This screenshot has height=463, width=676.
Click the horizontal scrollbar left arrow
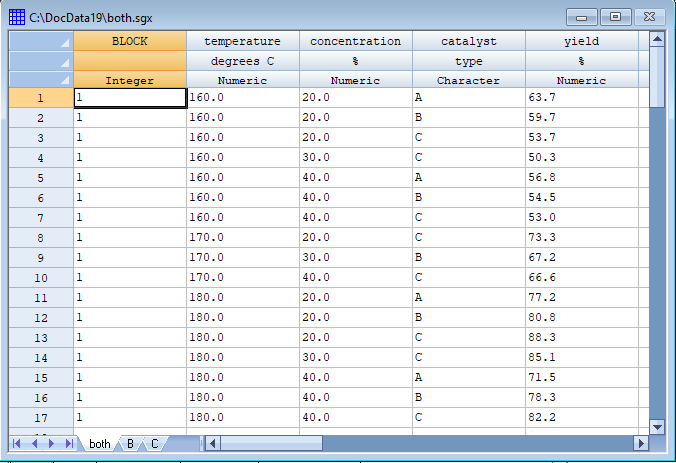pos(212,443)
